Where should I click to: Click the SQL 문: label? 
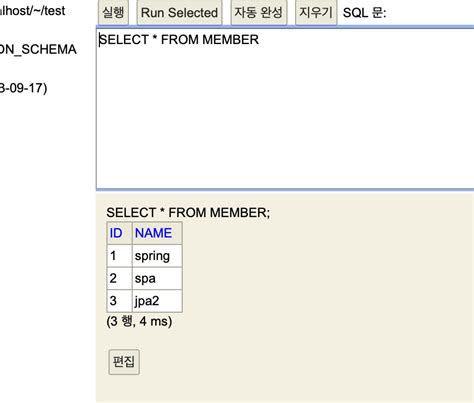pyautogui.click(x=364, y=13)
